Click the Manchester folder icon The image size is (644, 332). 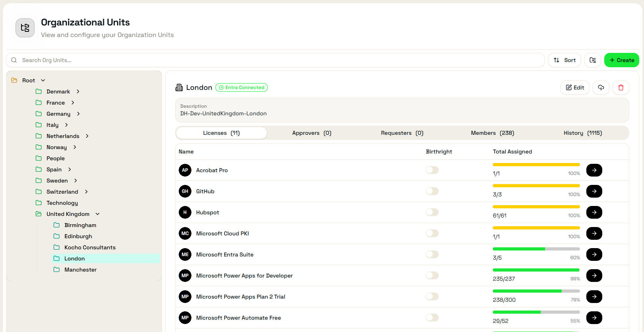point(57,270)
